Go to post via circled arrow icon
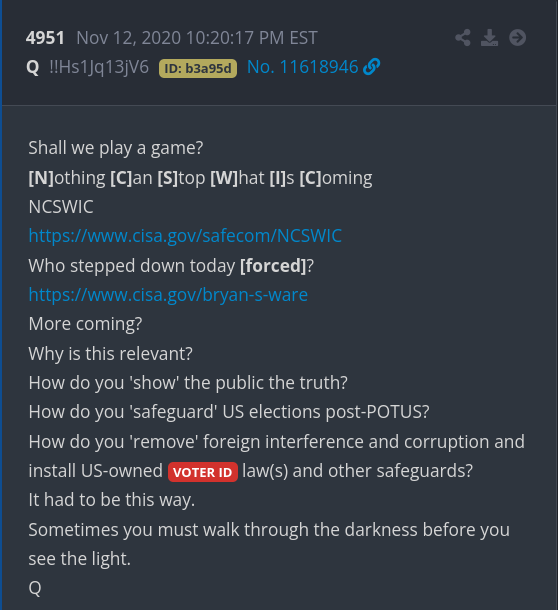Screen dimensions: 558x610 [518, 38]
